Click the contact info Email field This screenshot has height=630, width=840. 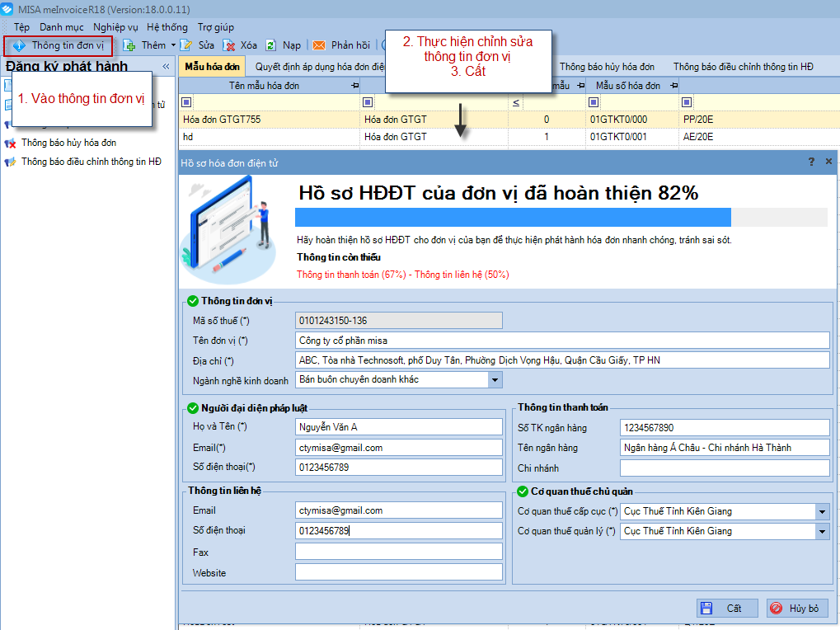click(399, 510)
